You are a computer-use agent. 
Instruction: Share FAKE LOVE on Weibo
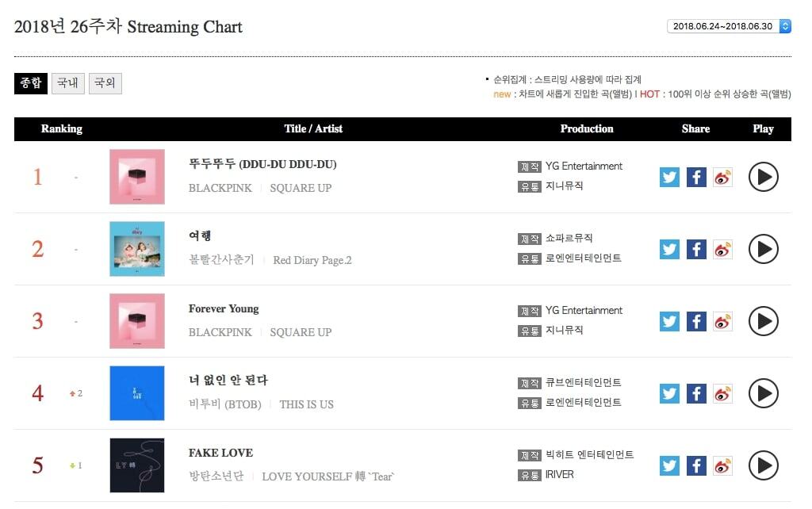pyautogui.click(x=722, y=465)
